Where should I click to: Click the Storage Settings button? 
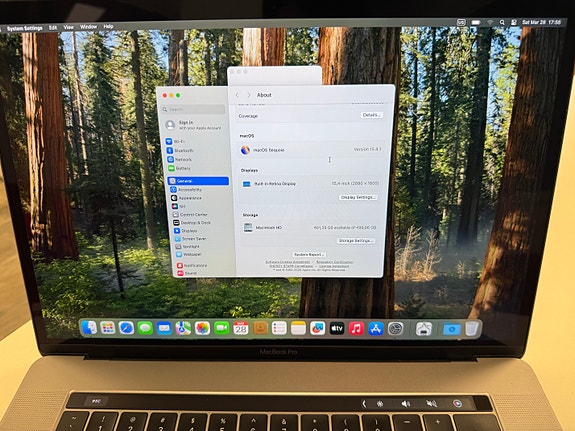(x=356, y=241)
